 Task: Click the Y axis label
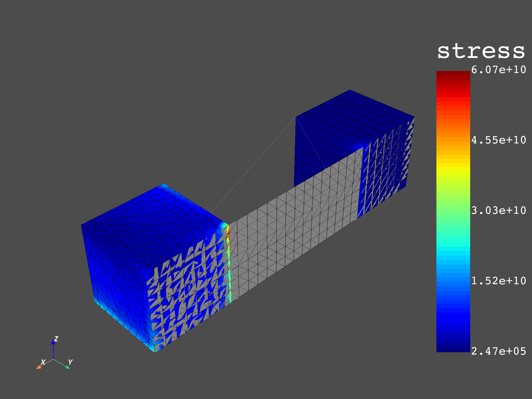[70, 362]
